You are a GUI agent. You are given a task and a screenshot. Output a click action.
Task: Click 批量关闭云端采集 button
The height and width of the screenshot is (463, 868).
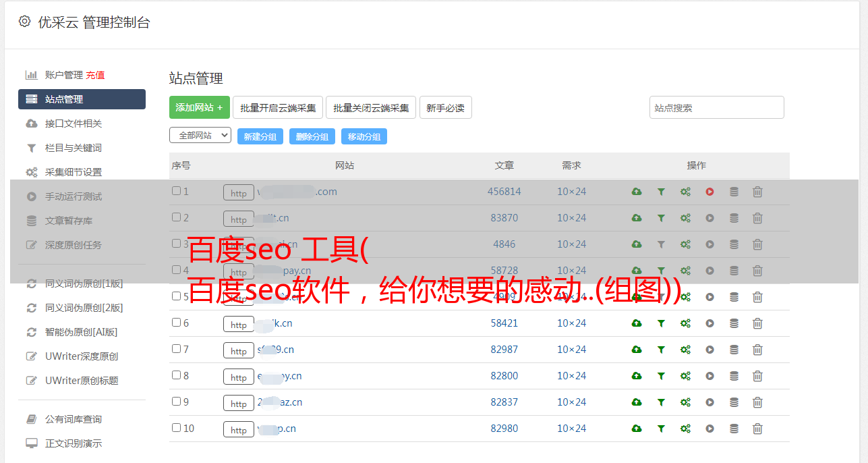coord(371,107)
